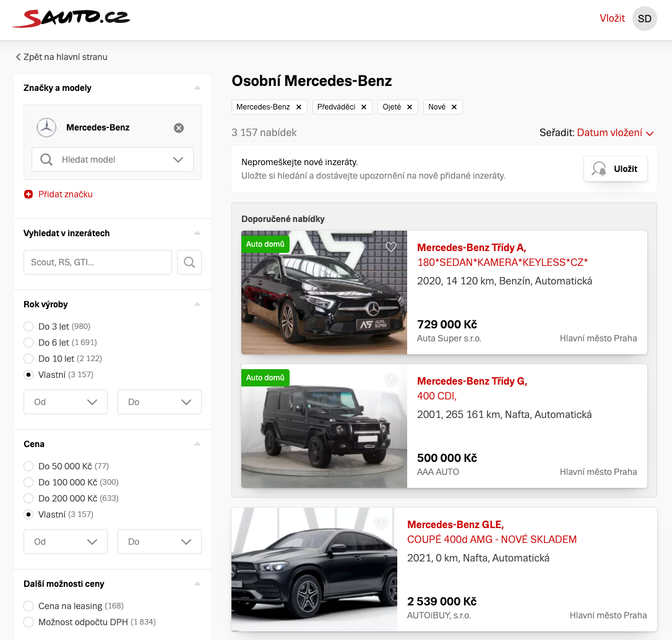Click the '500 000 Kč' price

tap(447, 458)
